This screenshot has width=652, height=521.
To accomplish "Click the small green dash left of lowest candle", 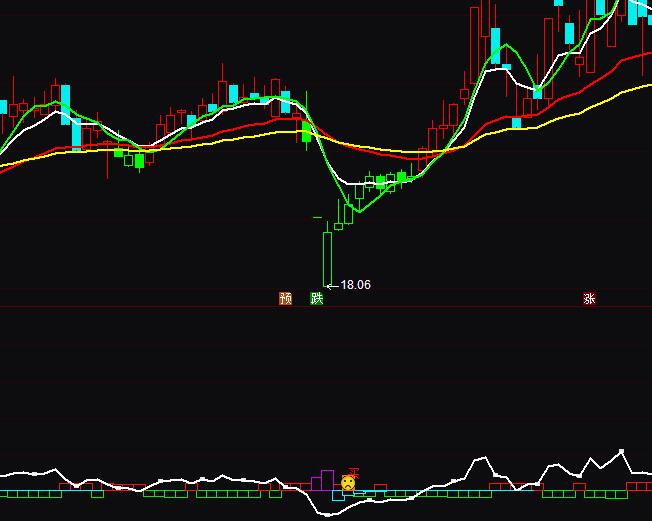I will click(x=317, y=217).
